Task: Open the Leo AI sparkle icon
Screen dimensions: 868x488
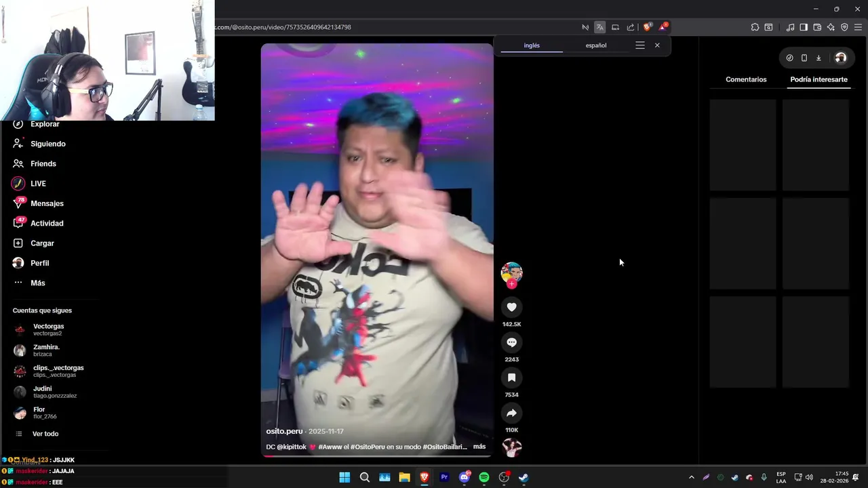Action: coord(831,27)
